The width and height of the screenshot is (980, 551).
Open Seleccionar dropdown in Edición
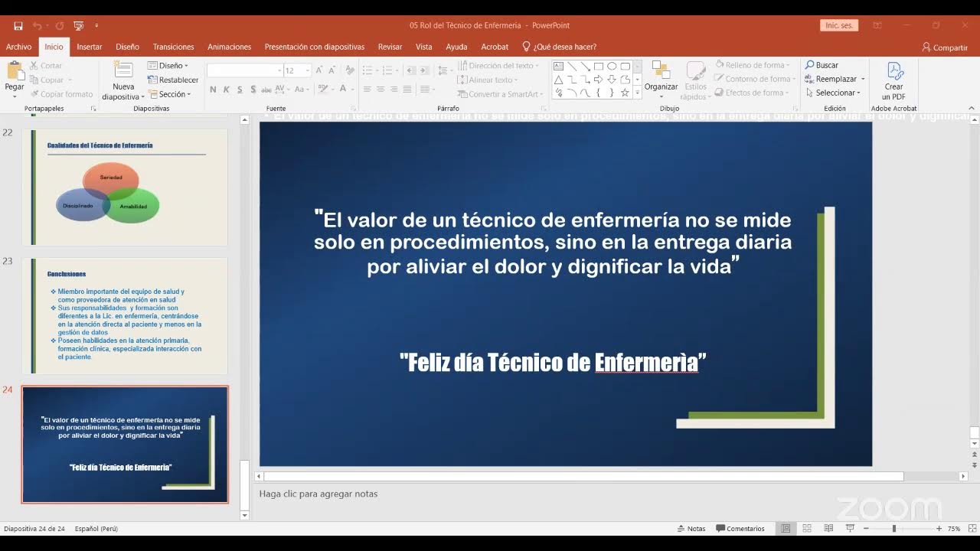pyautogui.click(x=833, y=93)
